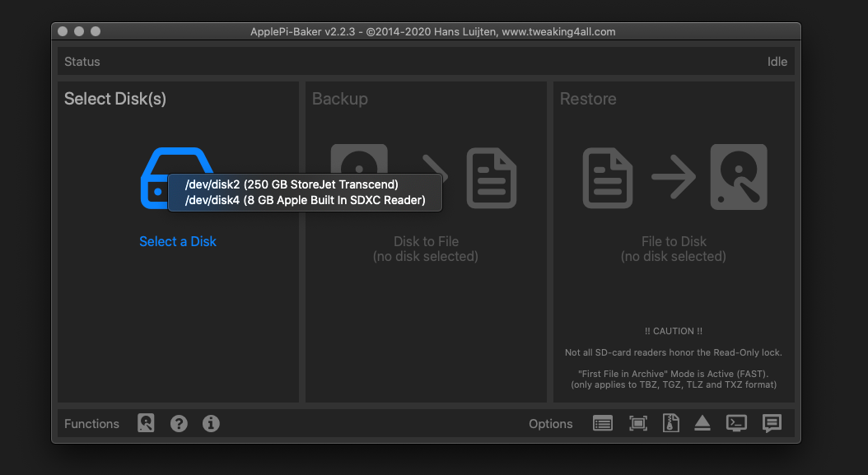
Task: Click the ApplePi-Baker window title text
Action: 433,31
